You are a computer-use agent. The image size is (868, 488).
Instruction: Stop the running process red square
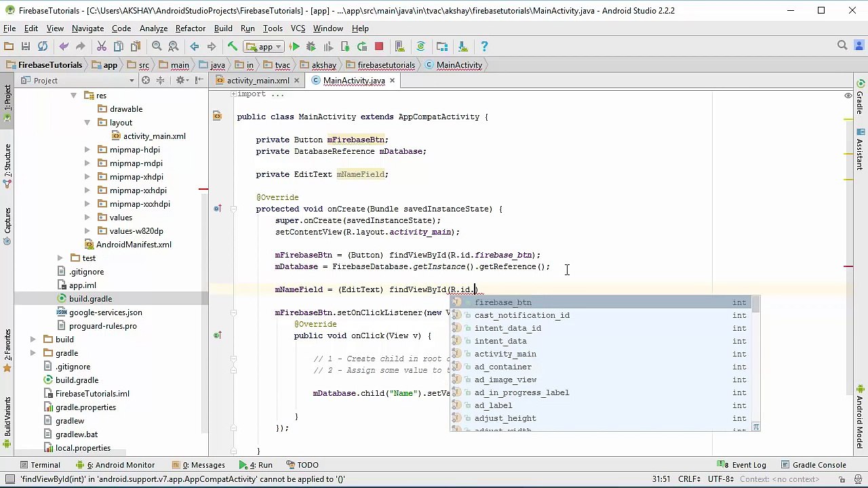(x=379, y=46)
